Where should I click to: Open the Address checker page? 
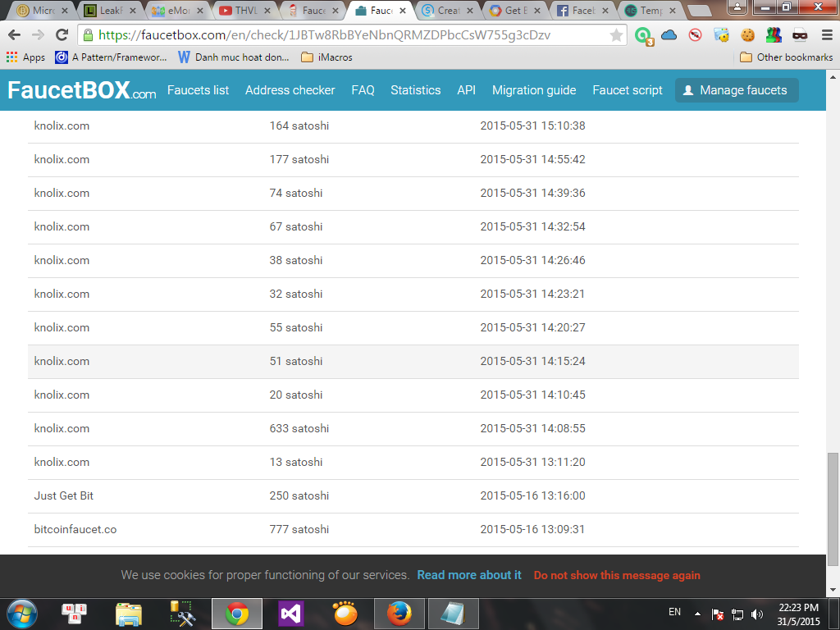coord(290,90)
